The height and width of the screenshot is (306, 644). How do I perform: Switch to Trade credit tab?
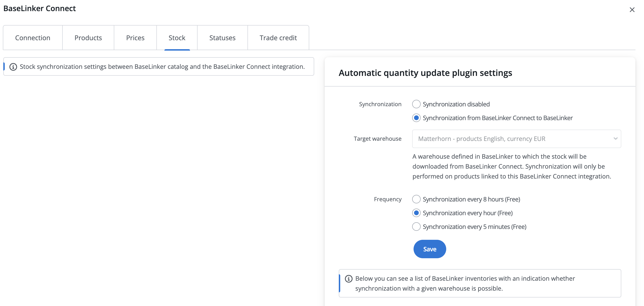(x=278, y=38)
